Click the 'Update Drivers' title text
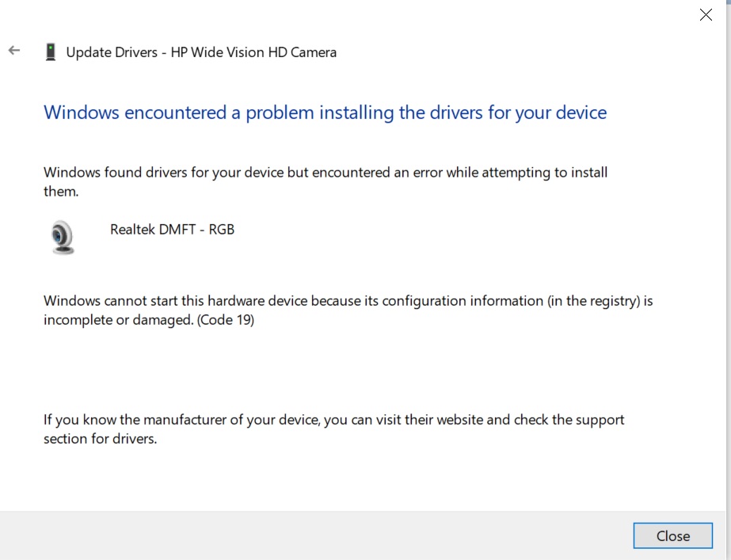This screenshot has width=731, height=560. click(x=112, y=52)
